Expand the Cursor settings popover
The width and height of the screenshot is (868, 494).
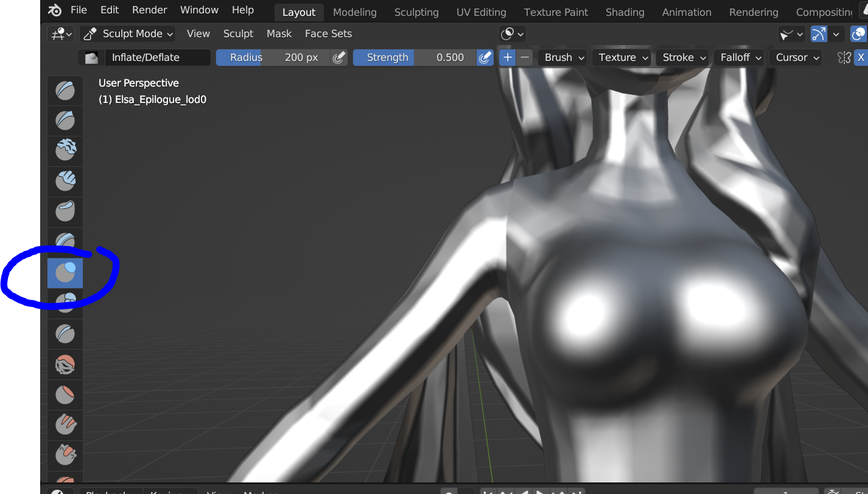click(796, 57)
